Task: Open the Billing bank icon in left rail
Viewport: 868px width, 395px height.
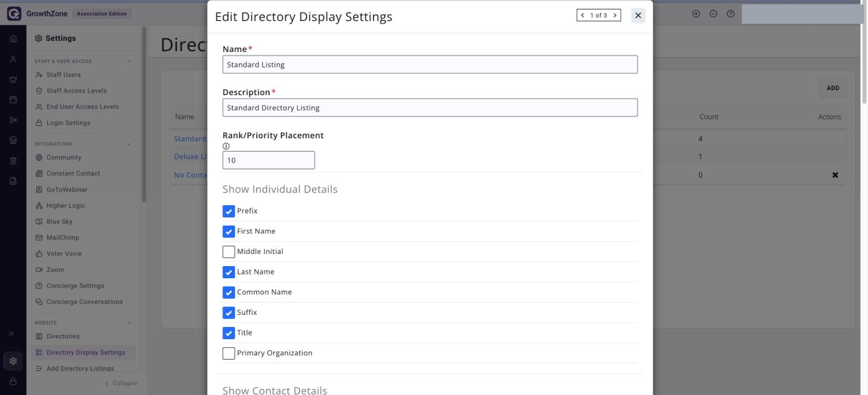Action: click(13, 160)
